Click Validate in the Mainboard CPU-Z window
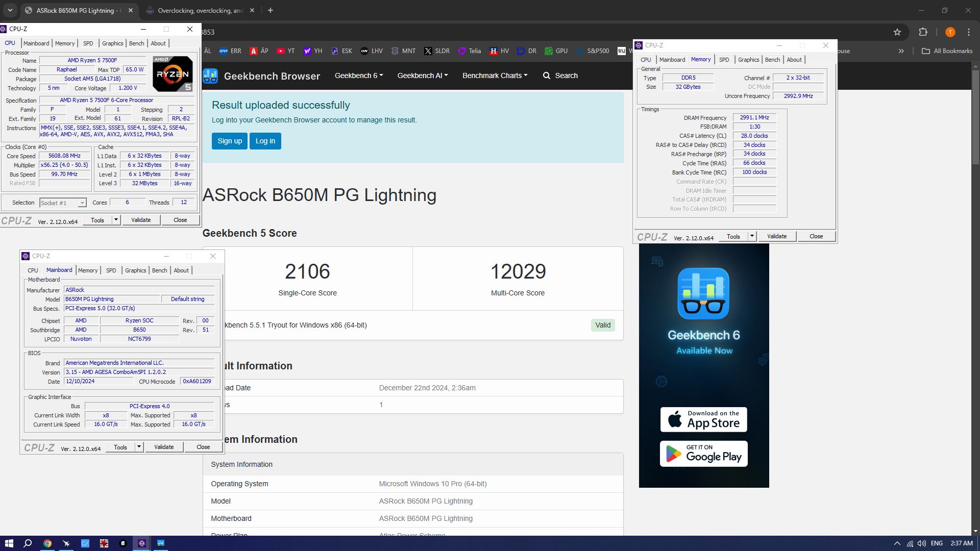The width and height of the screenshot is (980, 551). (x=164, y=447)
